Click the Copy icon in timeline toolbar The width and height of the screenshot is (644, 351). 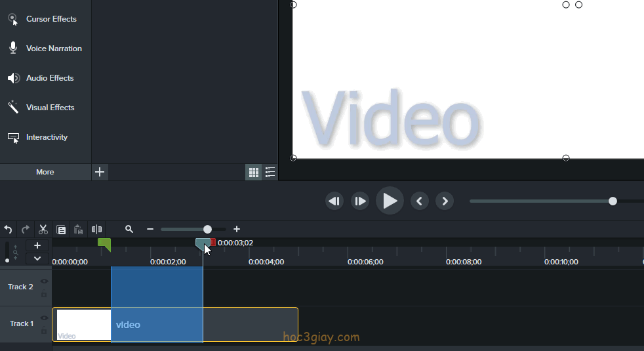pyautogui.click(x=61, y=230)
